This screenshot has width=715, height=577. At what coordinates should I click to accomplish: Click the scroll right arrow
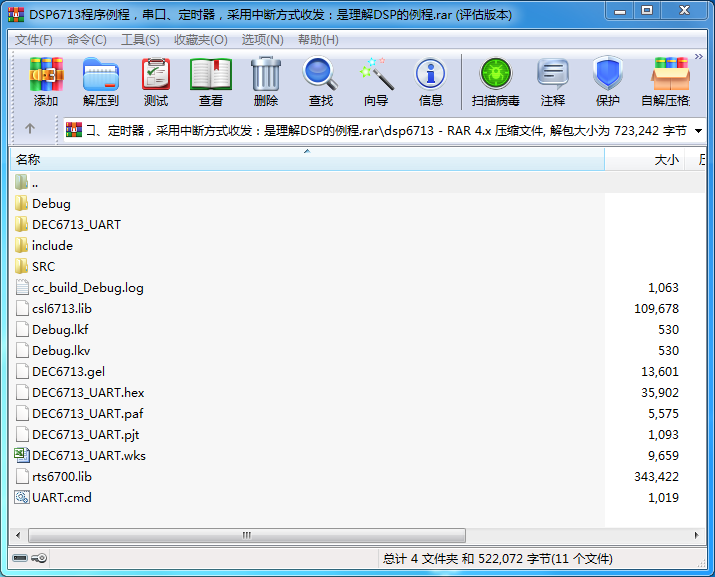tap(696, 535)
